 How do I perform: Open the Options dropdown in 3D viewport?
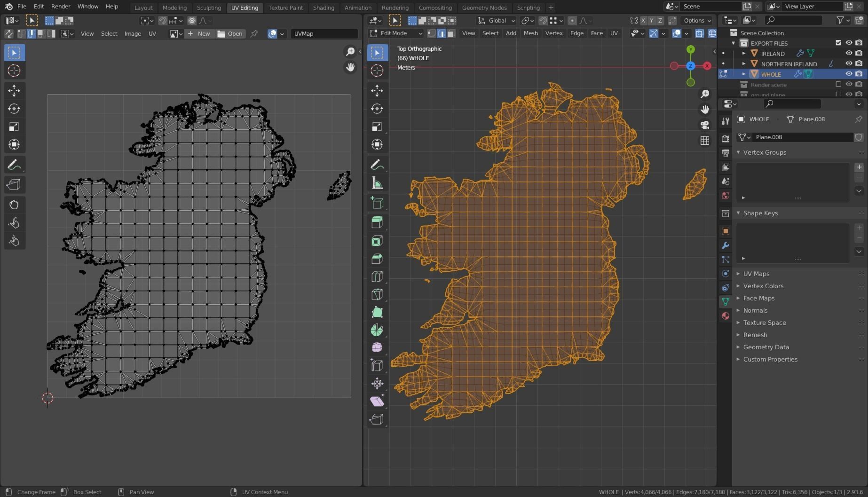(697, 21)
